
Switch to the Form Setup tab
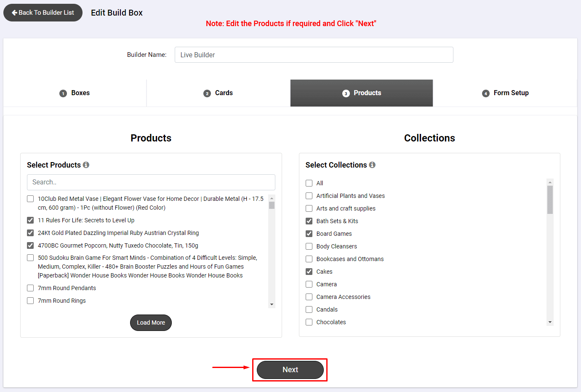point(505,93)
